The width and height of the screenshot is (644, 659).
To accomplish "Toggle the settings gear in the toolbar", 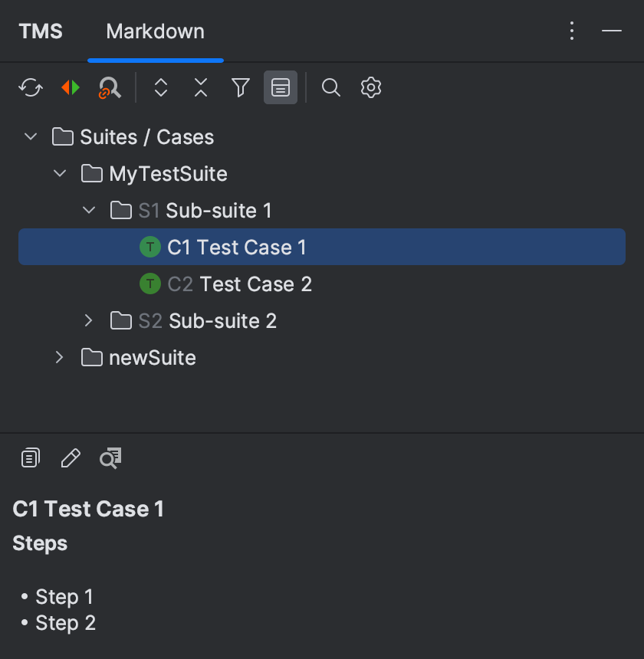I will (x=370, y=87).
